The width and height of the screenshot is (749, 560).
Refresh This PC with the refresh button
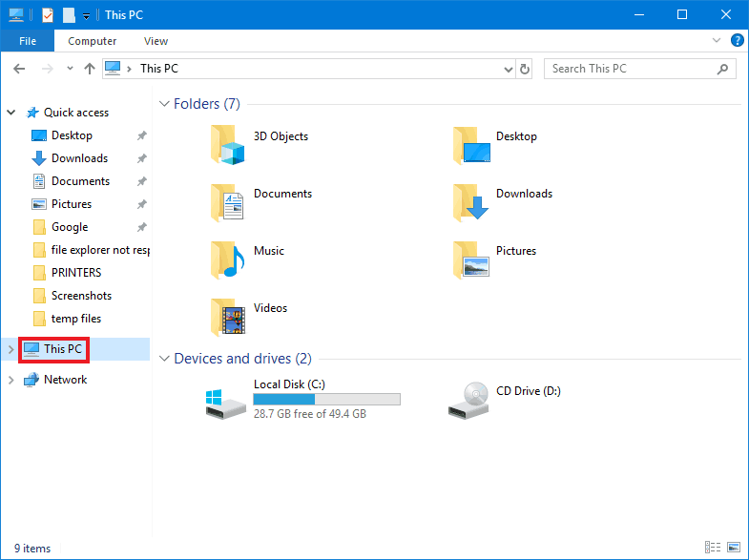(x=525, y=70)
